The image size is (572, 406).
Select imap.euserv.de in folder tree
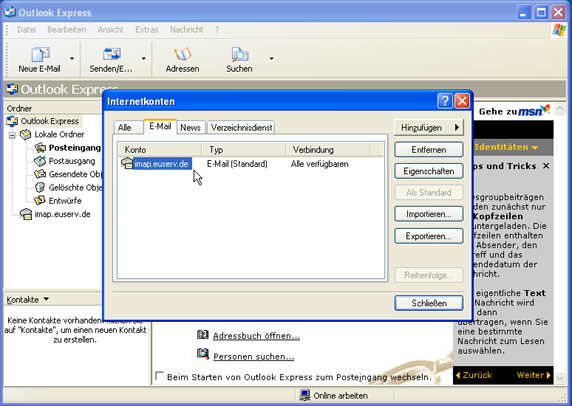pyautogui.click(x=62, y=214)
